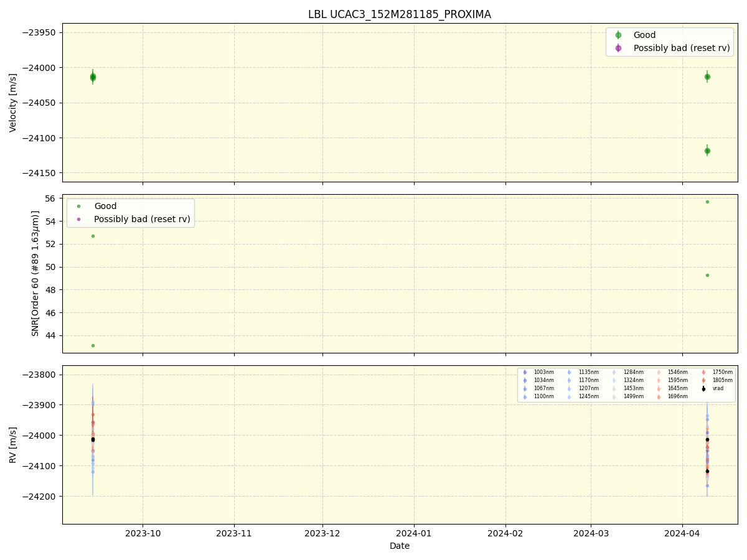
Task: Click the 'Date' x-axis label
Action: (x=400, y=546)
